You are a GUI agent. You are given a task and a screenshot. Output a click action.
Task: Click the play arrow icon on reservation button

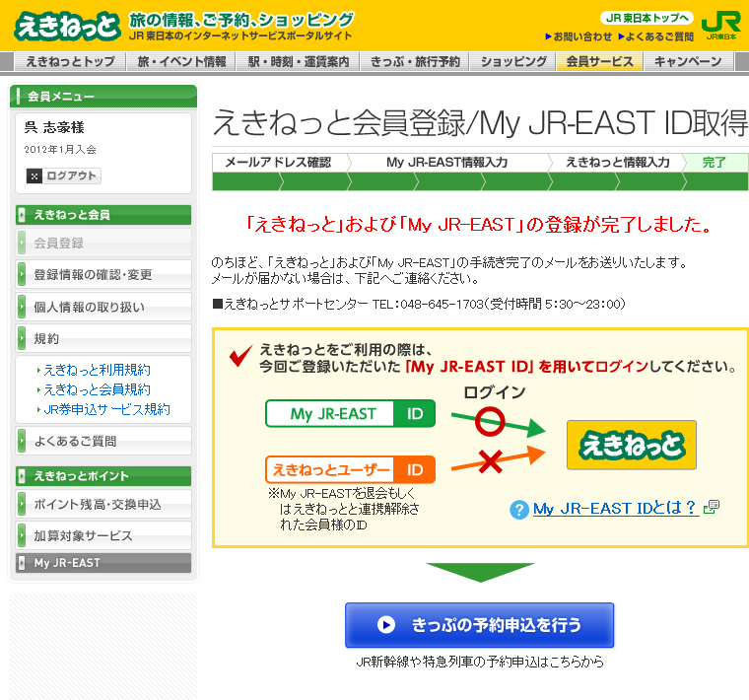pyautogui.click(x=386, y=625)
